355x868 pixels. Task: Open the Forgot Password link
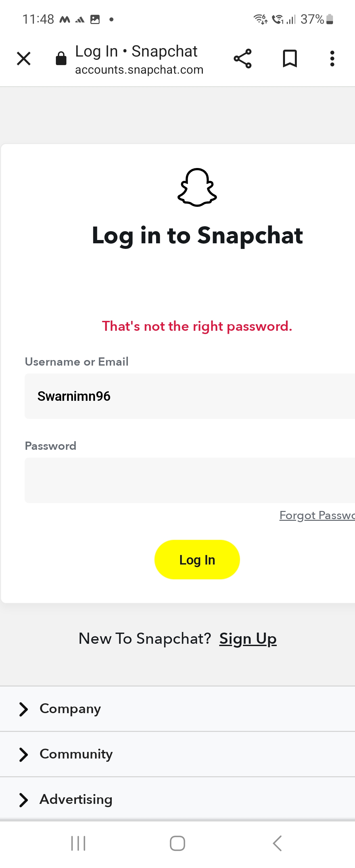(317, 515)
